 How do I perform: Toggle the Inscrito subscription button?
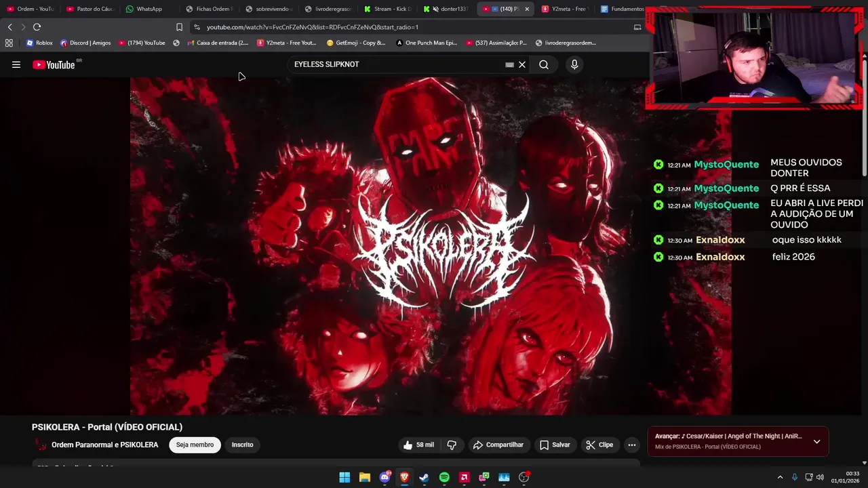242,445
